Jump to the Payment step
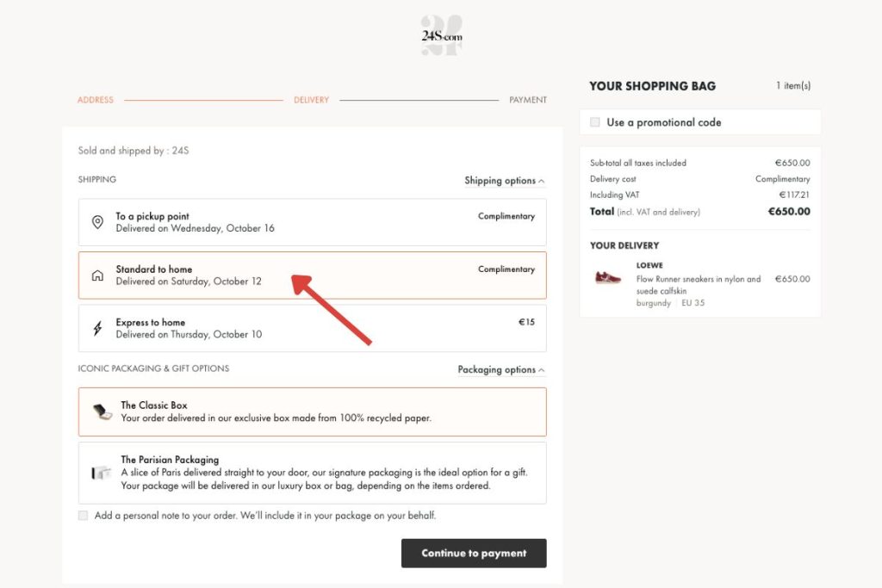Viewport: 882px width, 588px height. coord(527,100)
